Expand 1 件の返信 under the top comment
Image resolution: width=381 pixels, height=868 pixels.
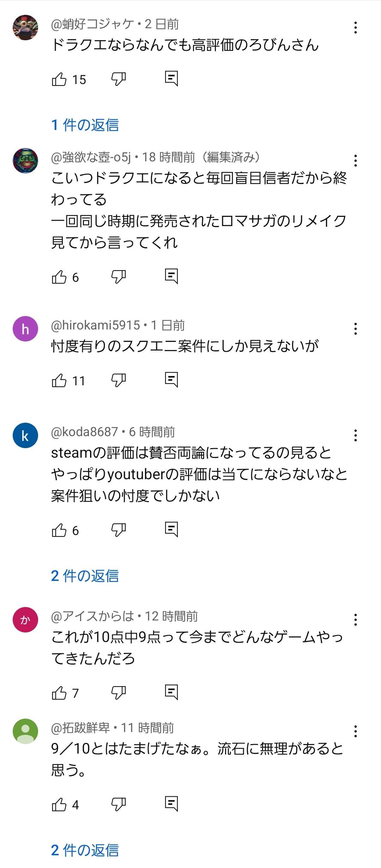click(x=85, y=125)
